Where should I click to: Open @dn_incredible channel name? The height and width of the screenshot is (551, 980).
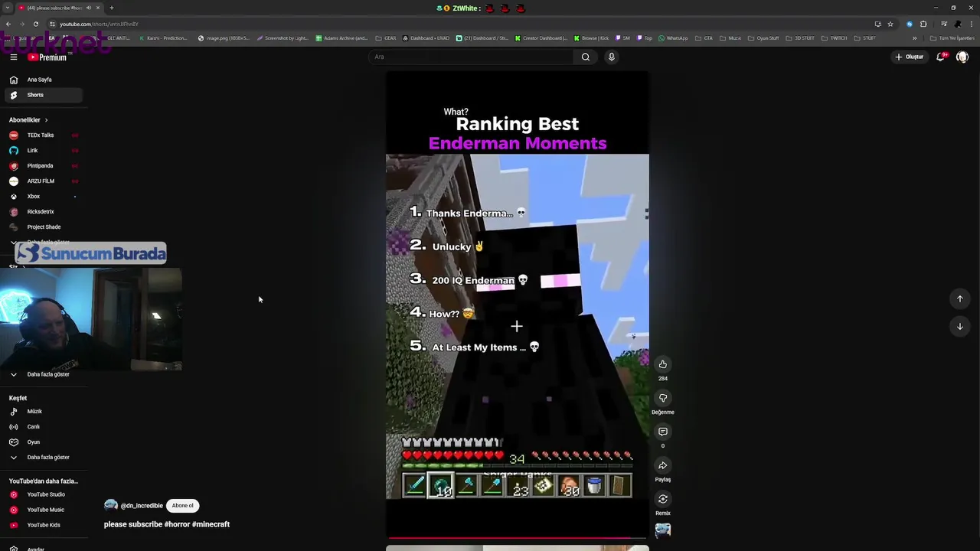pos(142,506)
